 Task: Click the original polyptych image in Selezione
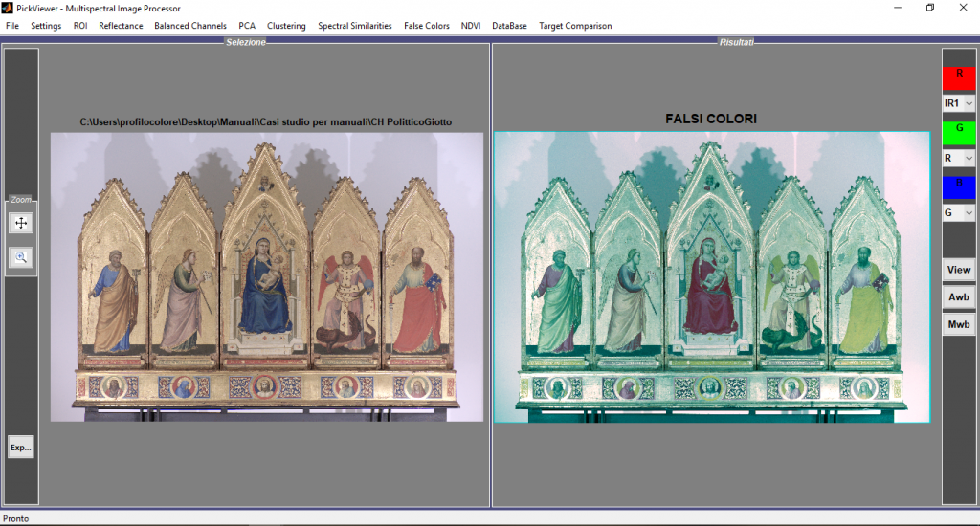(267, 276)
